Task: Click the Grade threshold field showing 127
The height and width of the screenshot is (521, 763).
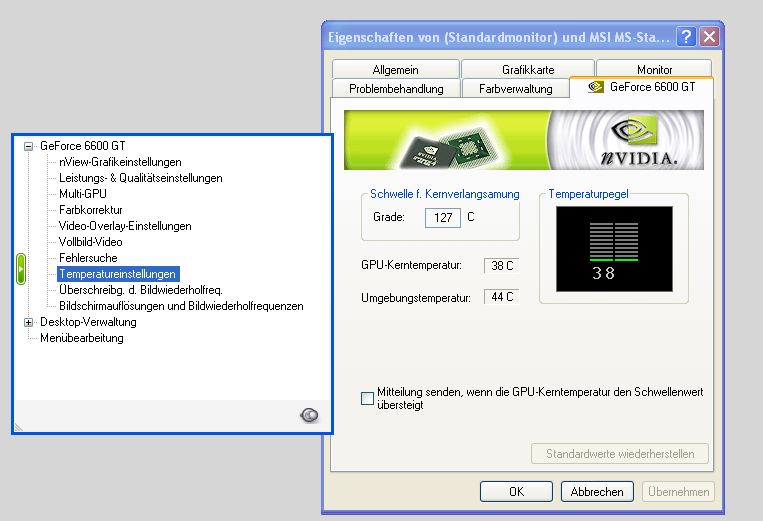Action: (443, 217)
